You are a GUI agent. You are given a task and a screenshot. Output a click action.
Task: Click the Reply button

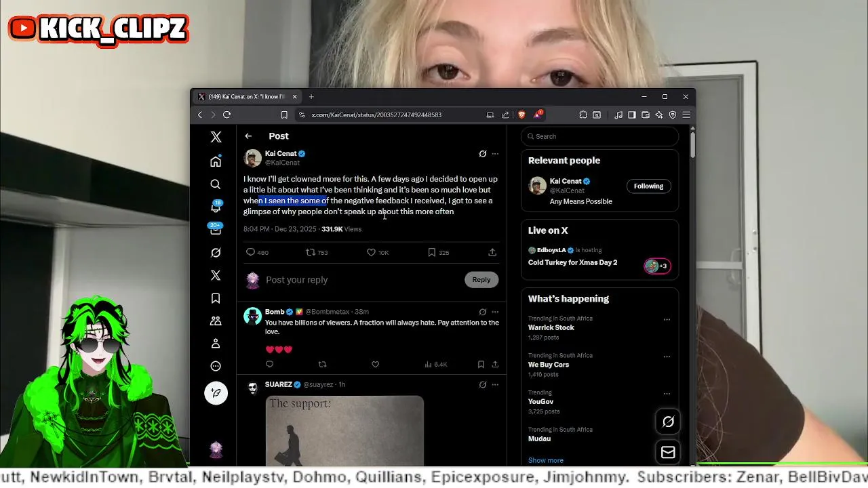pos(481,280)
